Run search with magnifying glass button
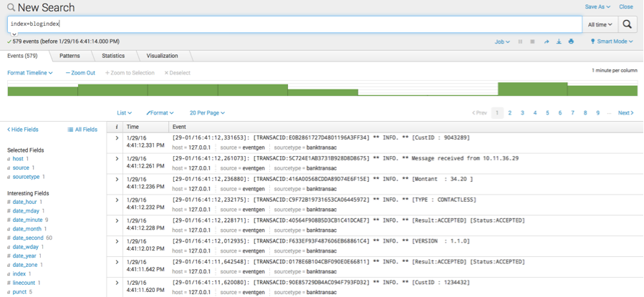The height and width of the screenshot is (297, 644). tap(627, 24)
